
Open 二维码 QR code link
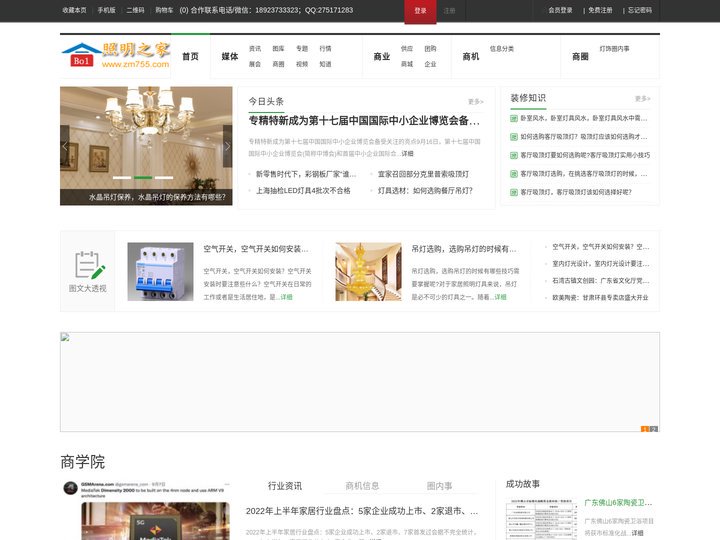tap(135, 10)
